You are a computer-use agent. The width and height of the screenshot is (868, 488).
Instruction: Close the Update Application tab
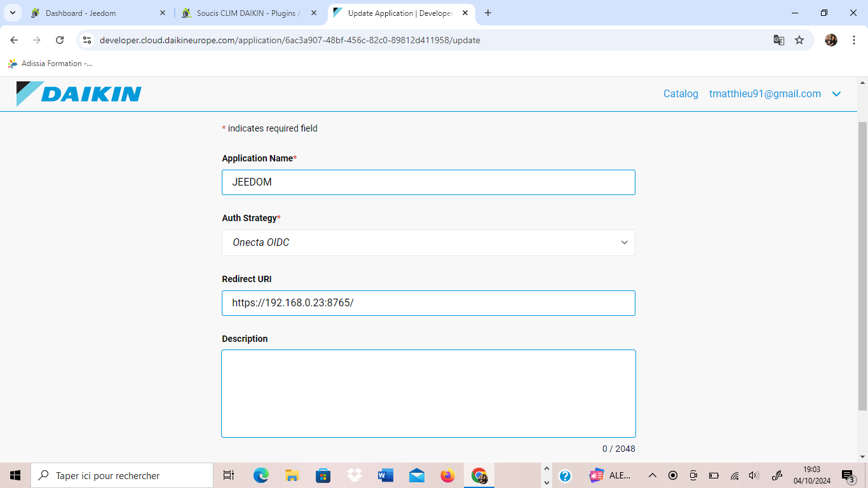(465, 13)
